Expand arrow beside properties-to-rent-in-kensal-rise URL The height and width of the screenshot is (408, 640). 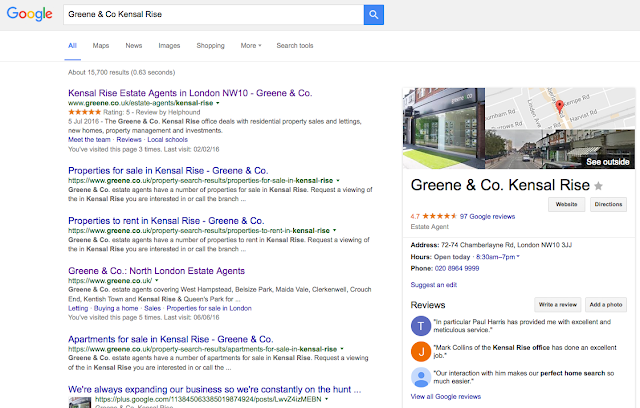[x=334, y=231]
